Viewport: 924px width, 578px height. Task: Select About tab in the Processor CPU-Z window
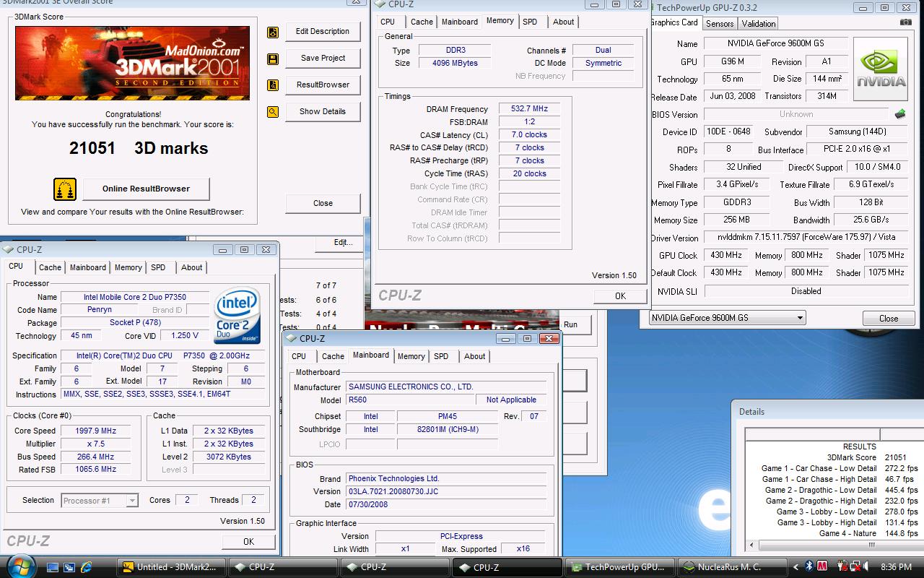click(x=191, y=267)
